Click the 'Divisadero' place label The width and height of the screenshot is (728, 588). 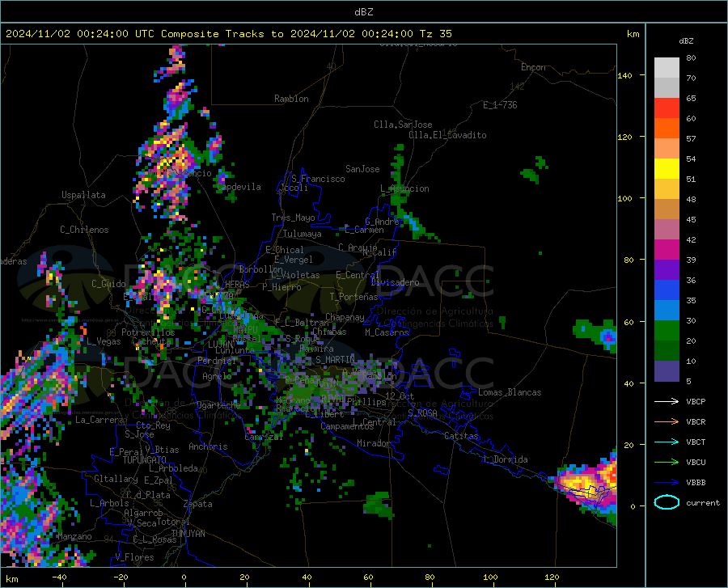[395, 282]
